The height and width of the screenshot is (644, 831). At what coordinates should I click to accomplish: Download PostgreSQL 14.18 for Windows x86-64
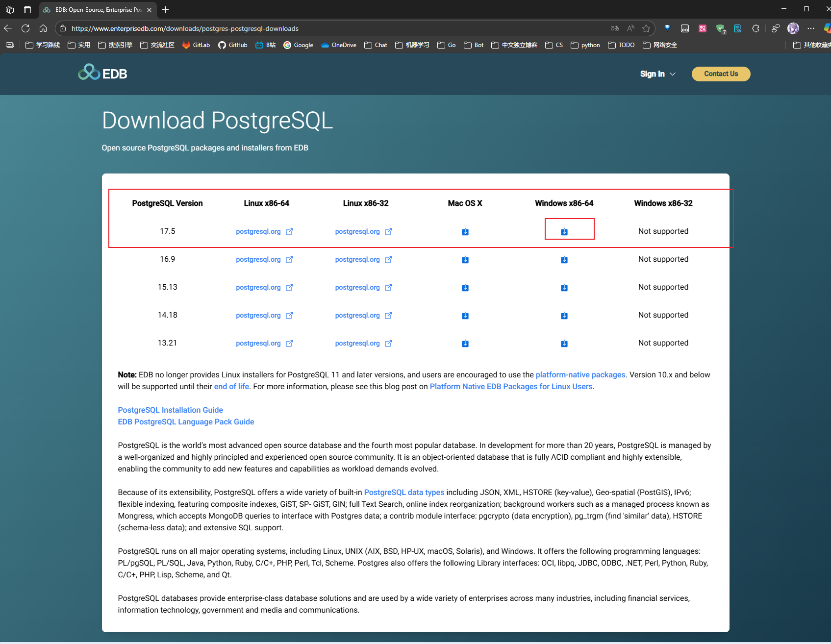564,316
